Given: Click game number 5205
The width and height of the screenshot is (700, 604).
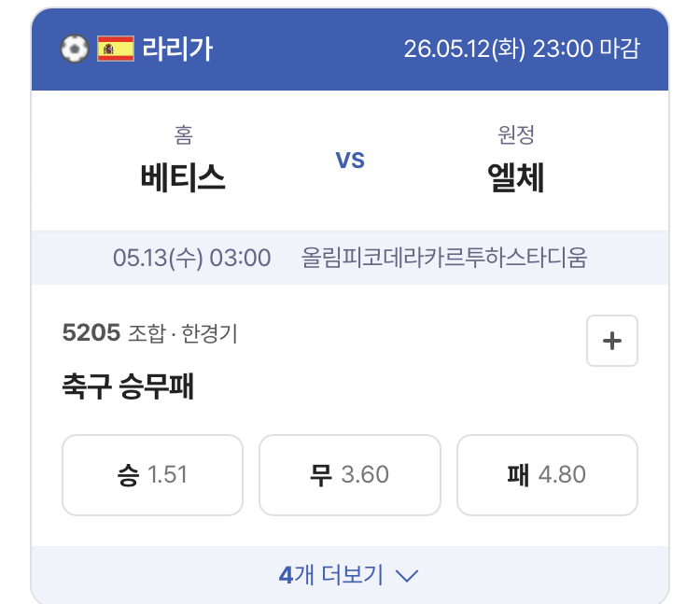Looking at the screenshot, I should [x=91, y=332].
